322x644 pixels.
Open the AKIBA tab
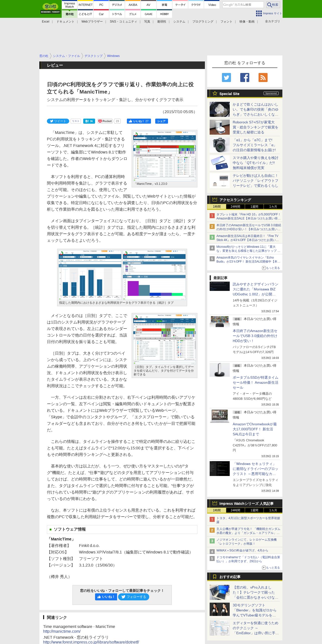[133, 5]
